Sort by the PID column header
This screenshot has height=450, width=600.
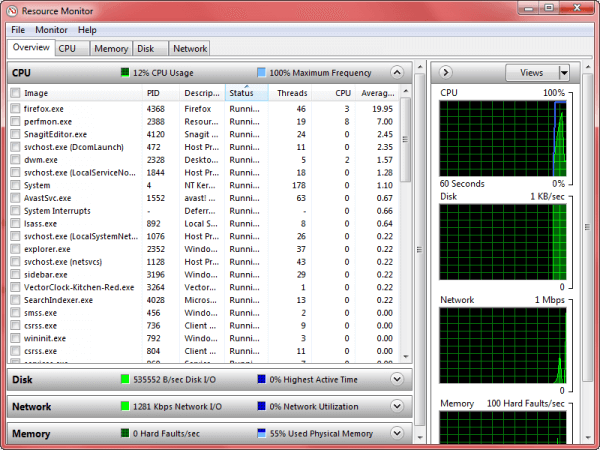161,93
